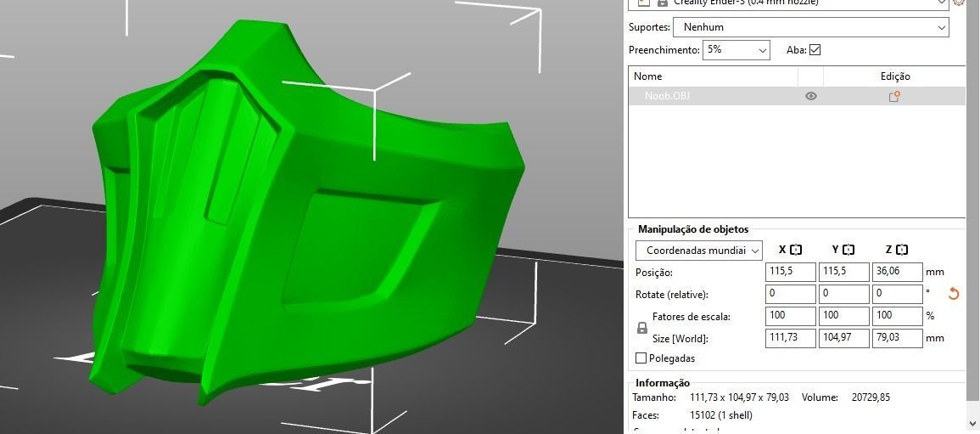Screen dimensions: 980x434
Task: Click the mirror icon beside Z
Action: coord(901,250)
